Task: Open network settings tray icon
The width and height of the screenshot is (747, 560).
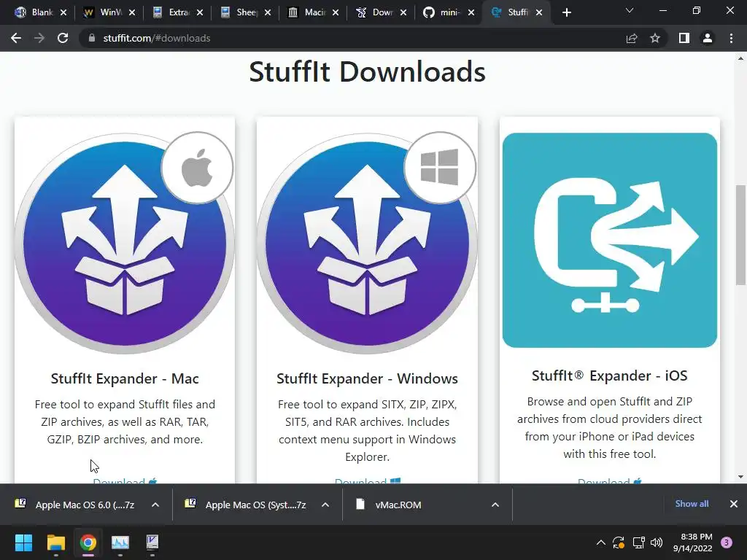Action: (x=638, y=542)
